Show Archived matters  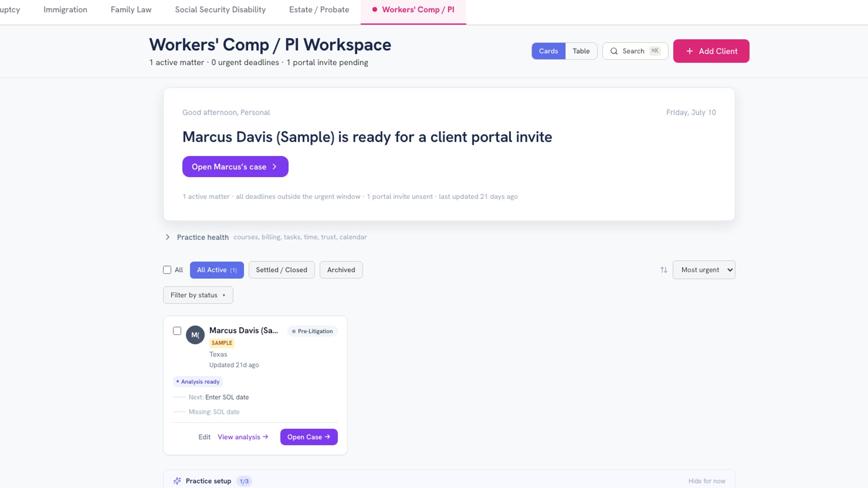click(341, 270)
